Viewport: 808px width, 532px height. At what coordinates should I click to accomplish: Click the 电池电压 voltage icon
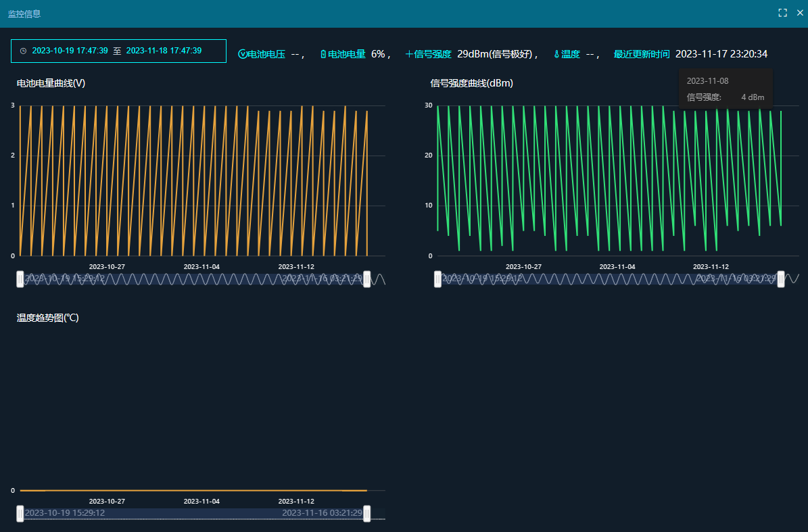(x=242, y=54)
